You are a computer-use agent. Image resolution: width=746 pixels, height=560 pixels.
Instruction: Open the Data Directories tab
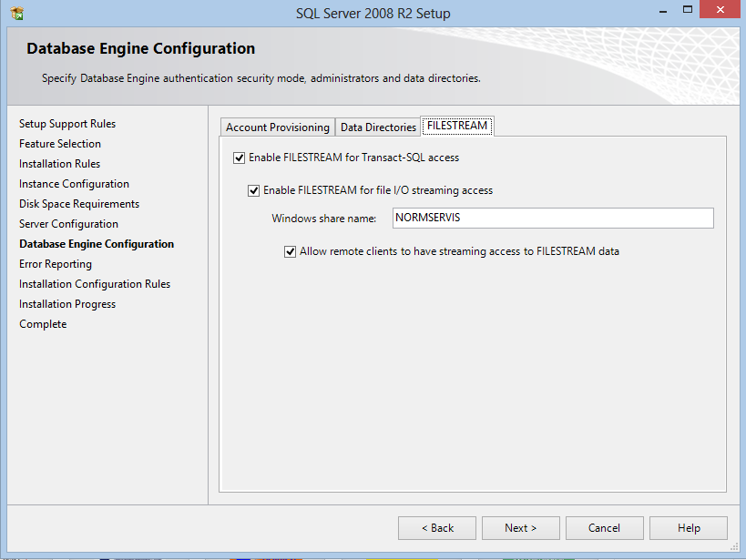[378, 127]
